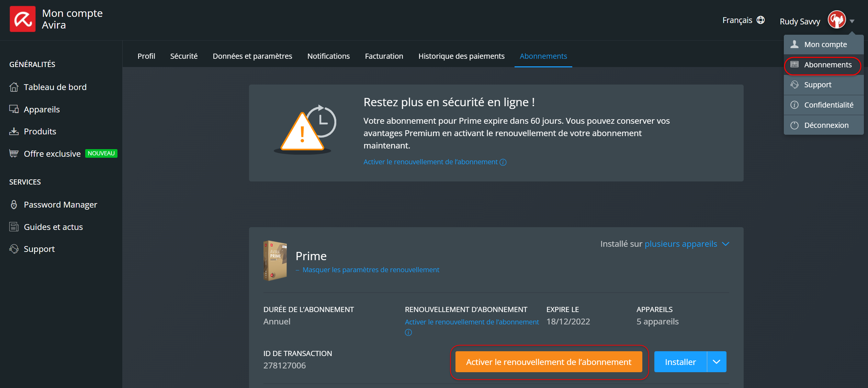Click the Rudy Savvy username

point(800,21)
